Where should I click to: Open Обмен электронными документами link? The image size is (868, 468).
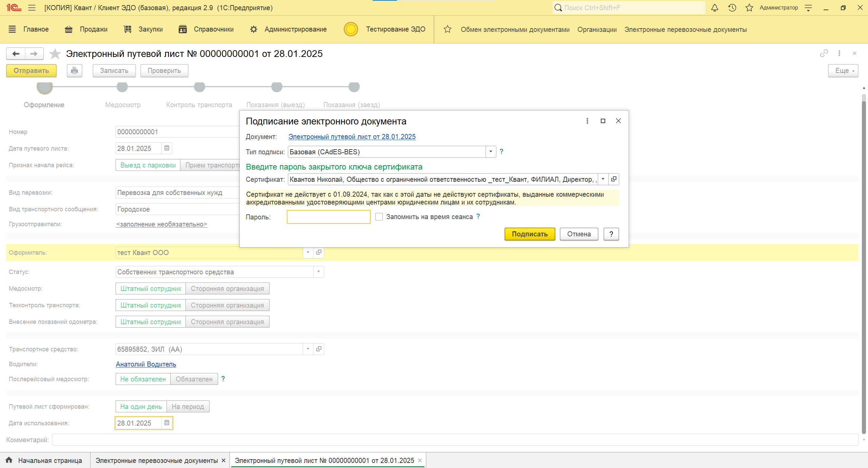coord(515,30)
